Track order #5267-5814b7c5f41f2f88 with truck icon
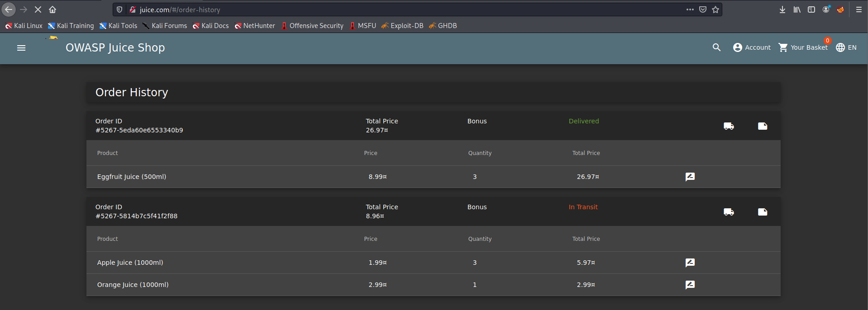The height and width of the screenshot is (310, 868). point(729,212)
